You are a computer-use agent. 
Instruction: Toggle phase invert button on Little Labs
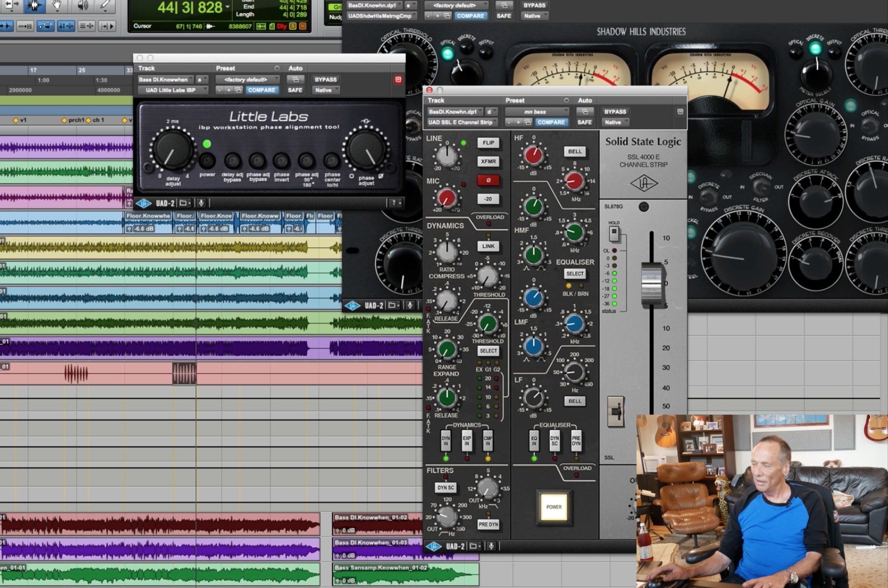click(x=281, y=160)
